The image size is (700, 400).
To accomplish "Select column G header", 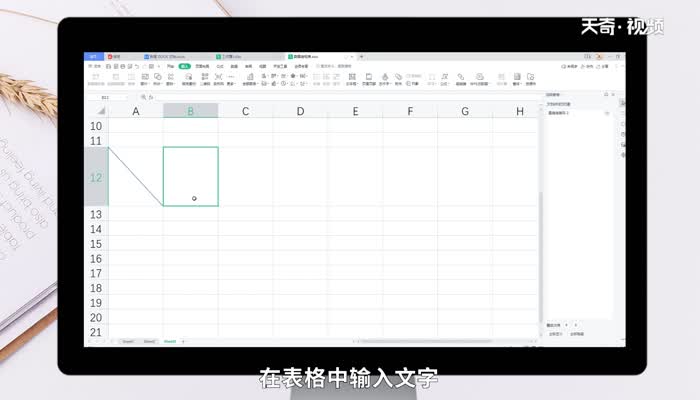I will point(465,111).
